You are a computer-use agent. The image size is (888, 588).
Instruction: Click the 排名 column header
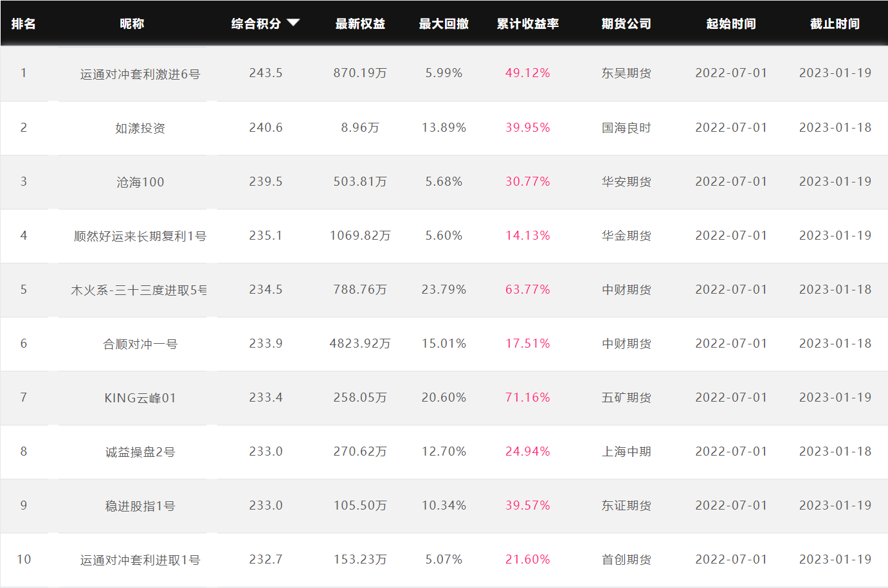pos(24,24)
